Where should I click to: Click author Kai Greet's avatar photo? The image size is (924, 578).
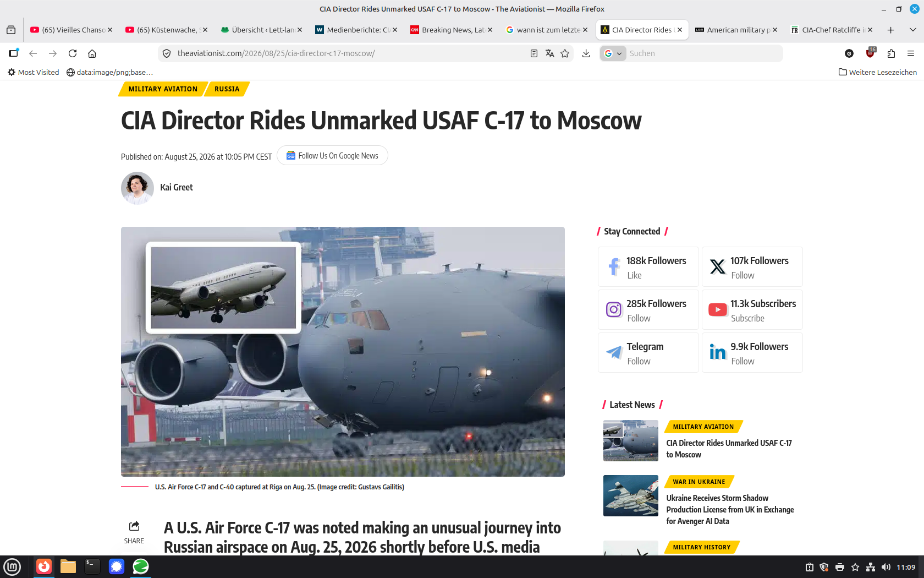click(137, 188)
